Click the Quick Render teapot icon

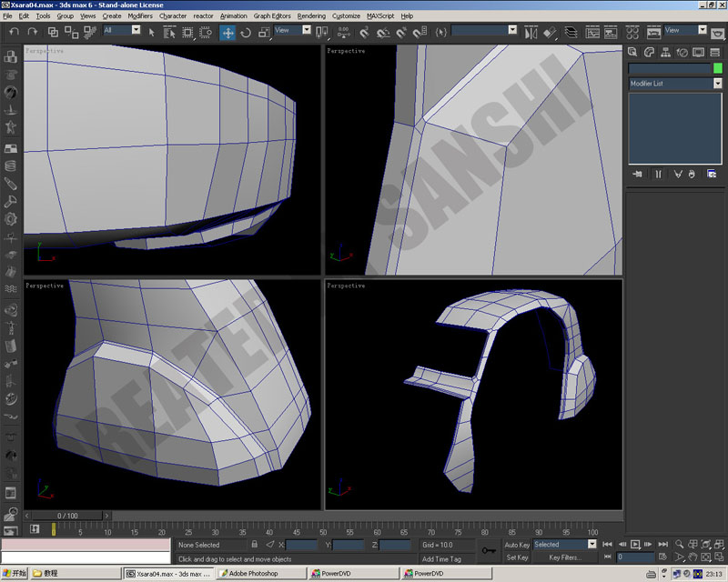(x=718, y=34)
